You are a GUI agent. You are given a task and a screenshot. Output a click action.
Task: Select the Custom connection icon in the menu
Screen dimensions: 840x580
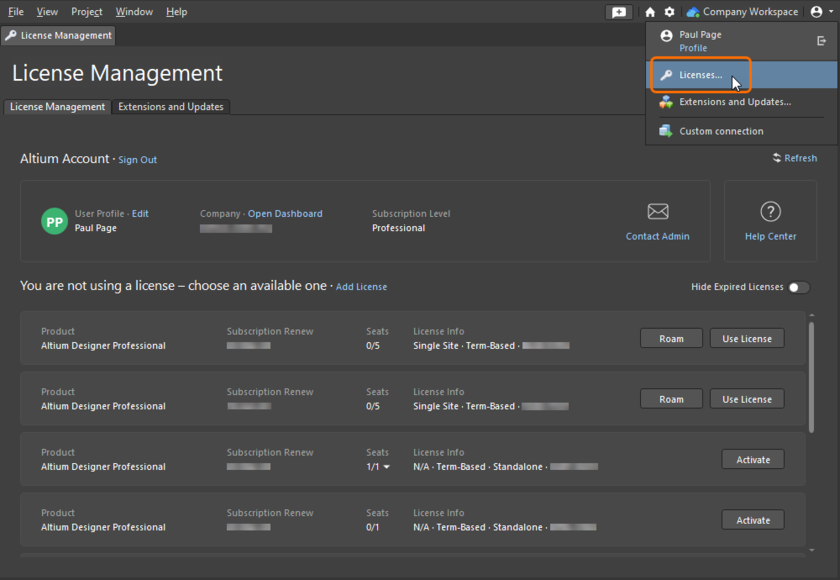(x=664, y=130)
